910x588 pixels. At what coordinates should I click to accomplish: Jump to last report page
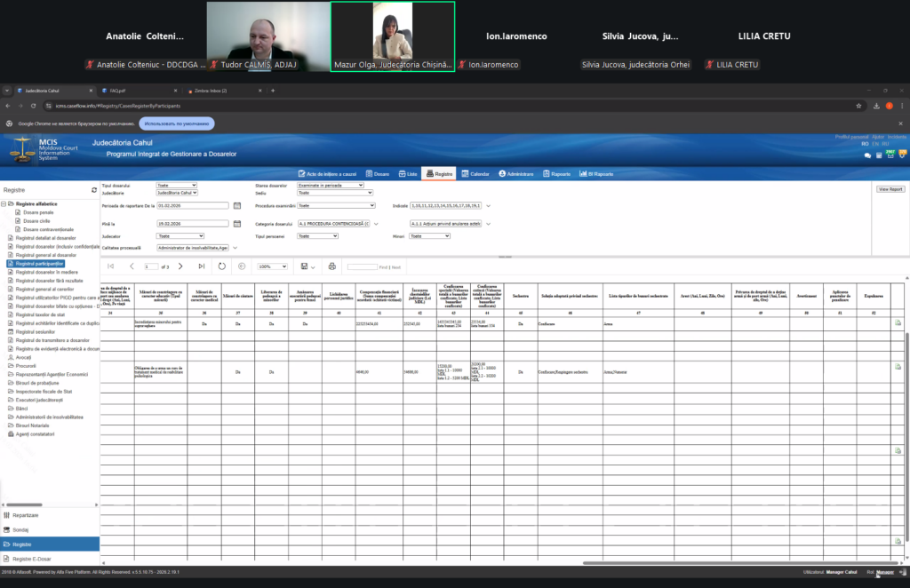point(201,266)
